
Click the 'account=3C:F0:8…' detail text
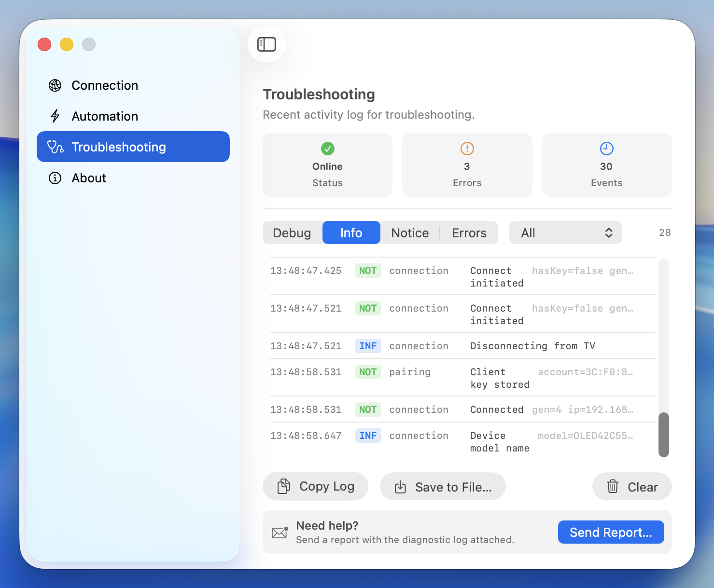[586, 372]
